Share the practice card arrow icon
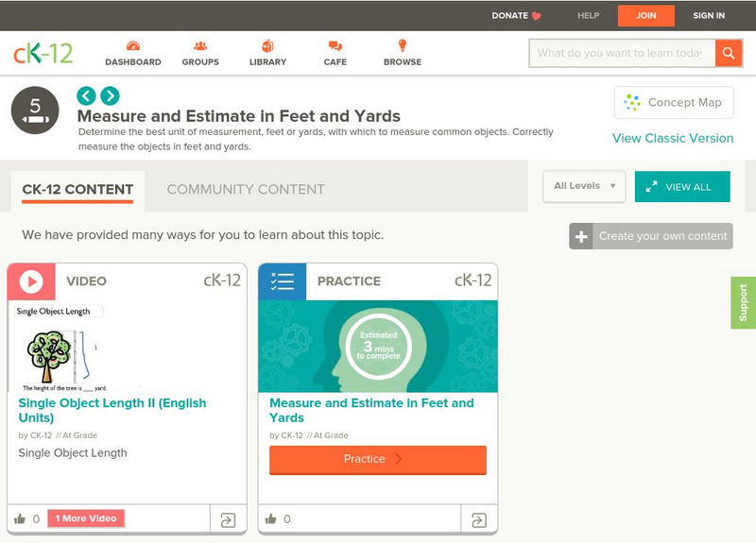This screenshot has height=543, width=756. pyautogui.click(x=479, y=520)
